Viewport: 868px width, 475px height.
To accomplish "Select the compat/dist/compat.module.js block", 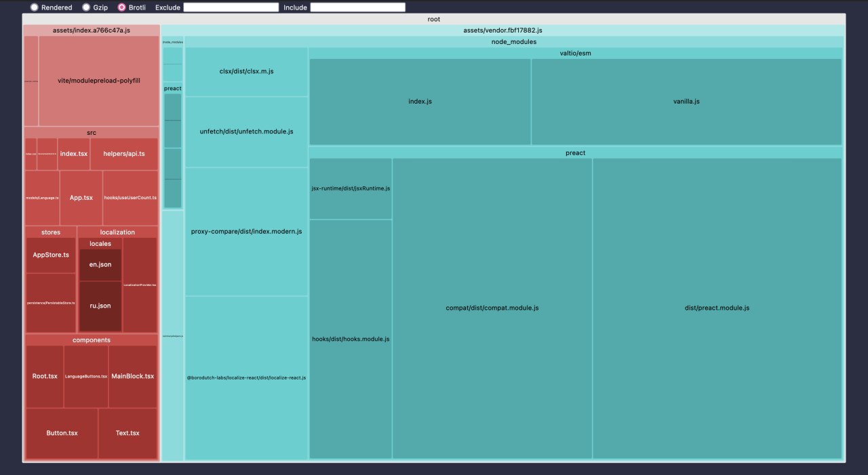I will coord(492,308).
